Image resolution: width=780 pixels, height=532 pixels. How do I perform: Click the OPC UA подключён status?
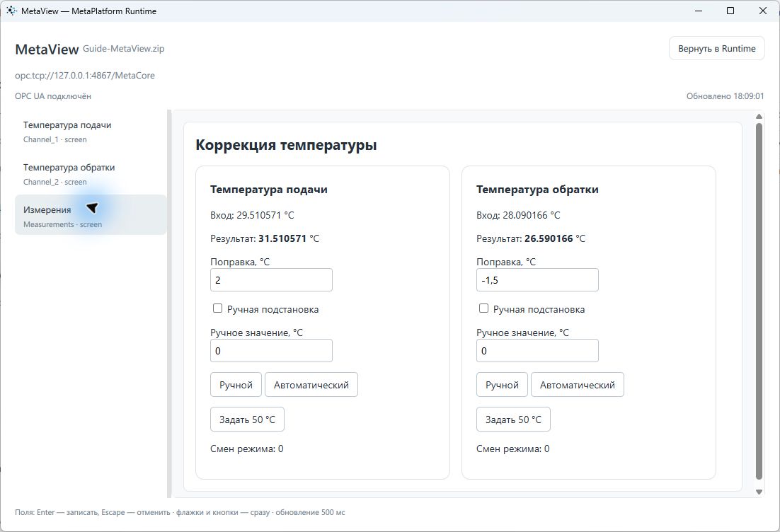[52, 96]
